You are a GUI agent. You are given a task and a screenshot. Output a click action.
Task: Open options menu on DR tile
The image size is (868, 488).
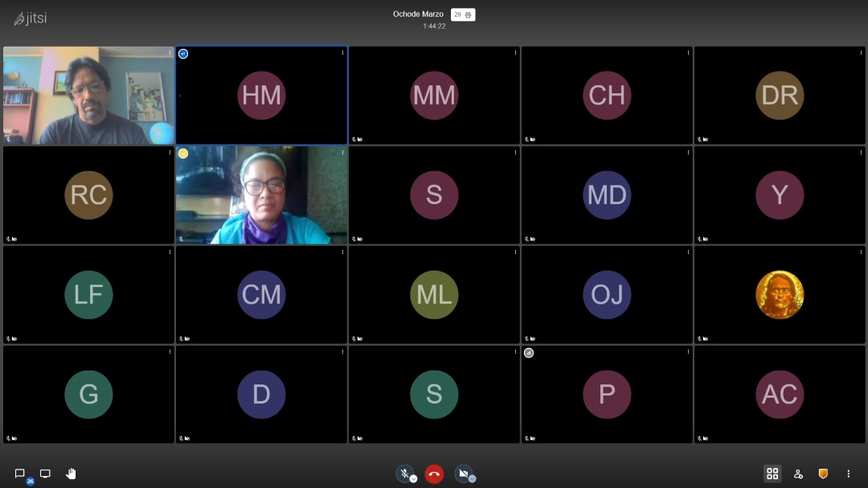861,53
